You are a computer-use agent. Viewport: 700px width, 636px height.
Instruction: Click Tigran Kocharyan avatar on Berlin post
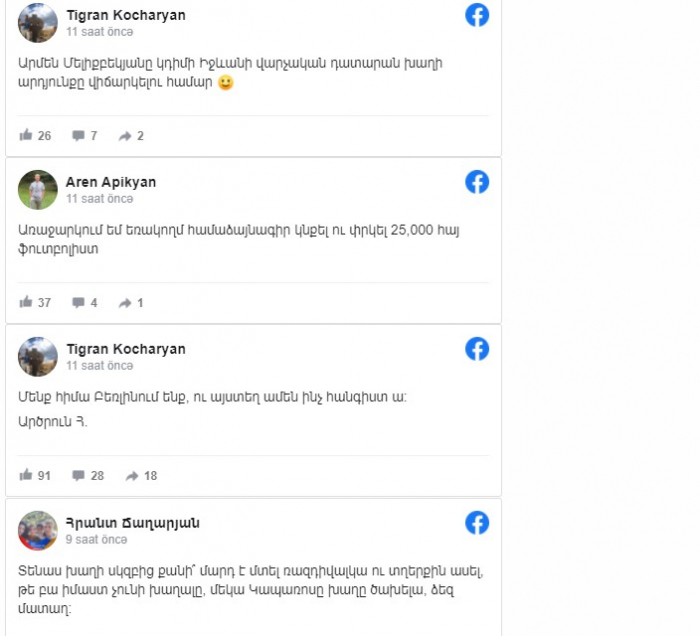[38, 357]
